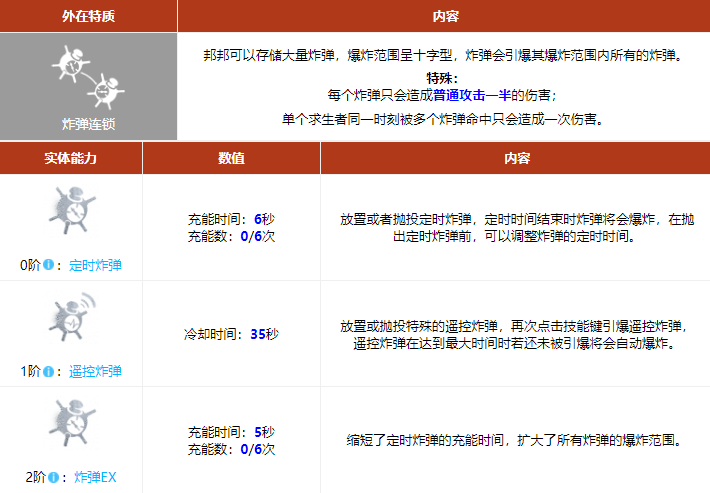The width and height of the screenshot is (710, 493).
Task: Select the 实体能力 column header
Action: coord(71,158)
